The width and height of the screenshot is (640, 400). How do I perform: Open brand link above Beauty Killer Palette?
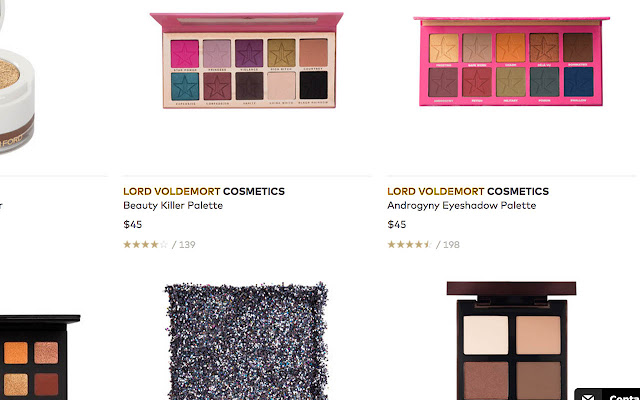(204, 191)
